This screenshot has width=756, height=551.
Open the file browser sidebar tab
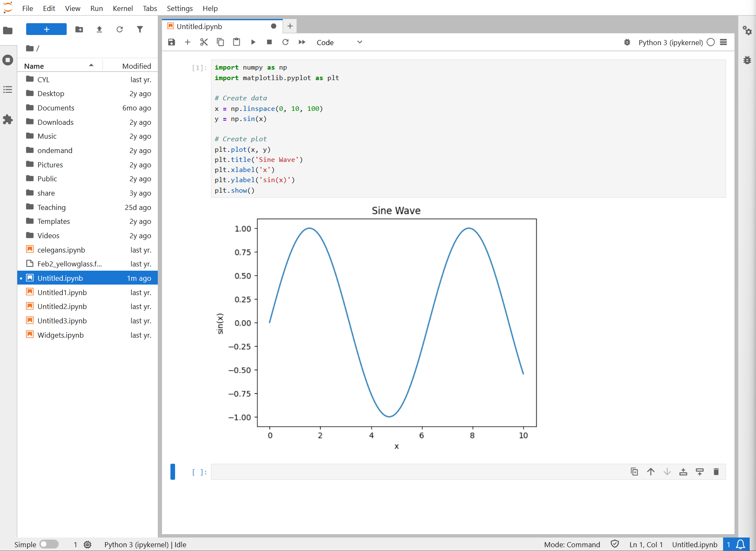tap(8, 30)
